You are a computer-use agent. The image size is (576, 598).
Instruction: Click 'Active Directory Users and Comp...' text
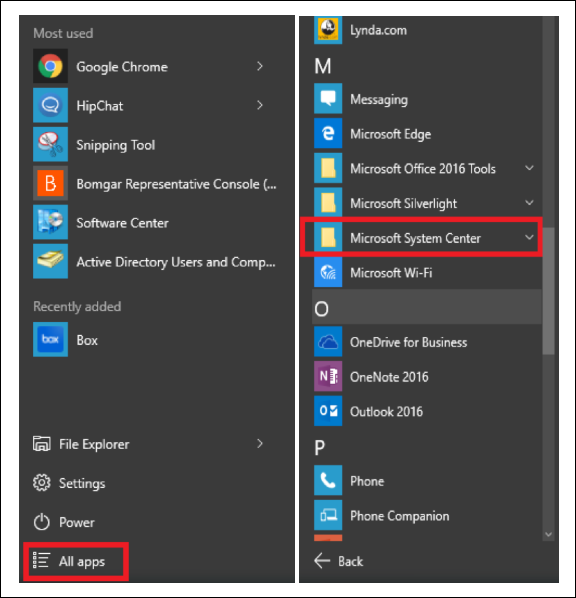point(176,262)
